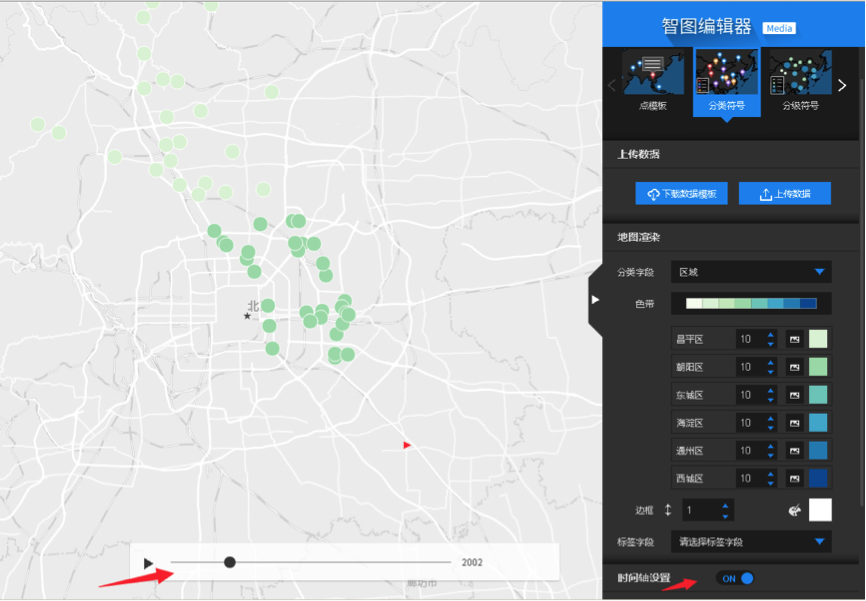
Task: Increase the 边框 border width value
Action: (x=725, y=505)
